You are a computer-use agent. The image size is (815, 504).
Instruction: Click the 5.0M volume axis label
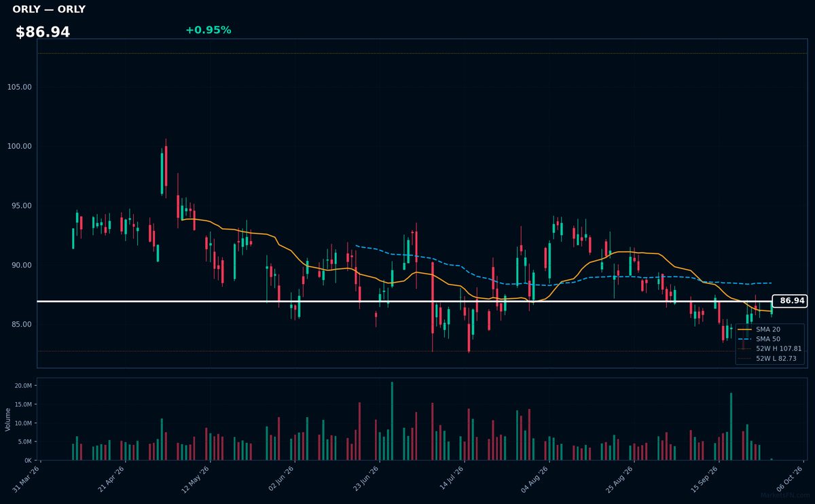tap(24, 442)
